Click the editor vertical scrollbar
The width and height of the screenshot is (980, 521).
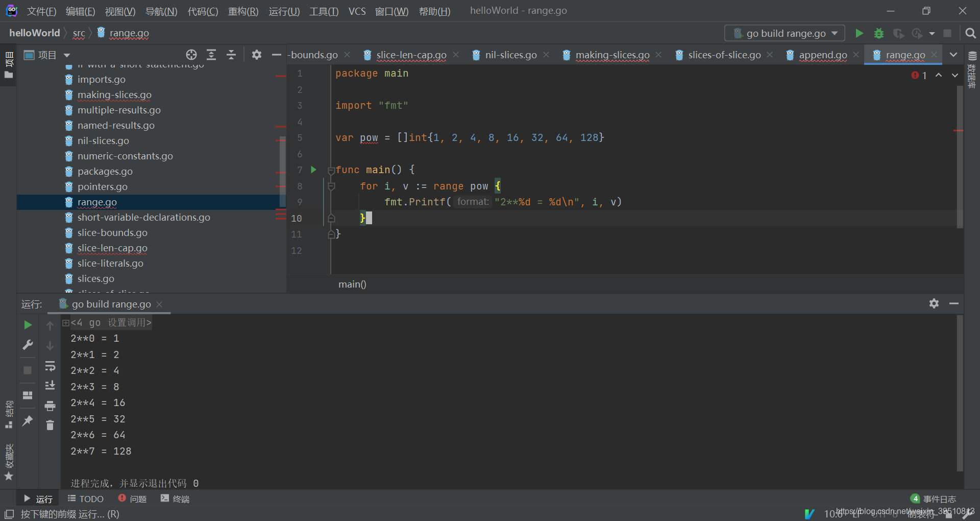tap(960, 156)
